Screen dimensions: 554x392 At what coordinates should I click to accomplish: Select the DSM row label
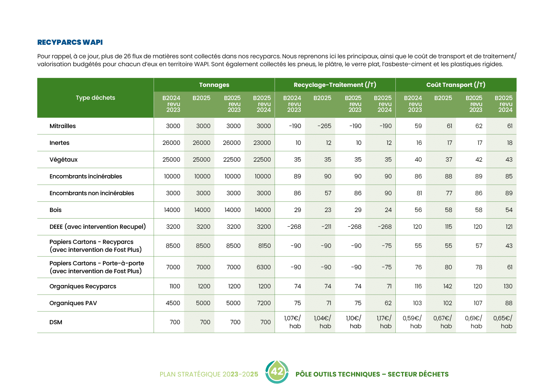(56, 322)
